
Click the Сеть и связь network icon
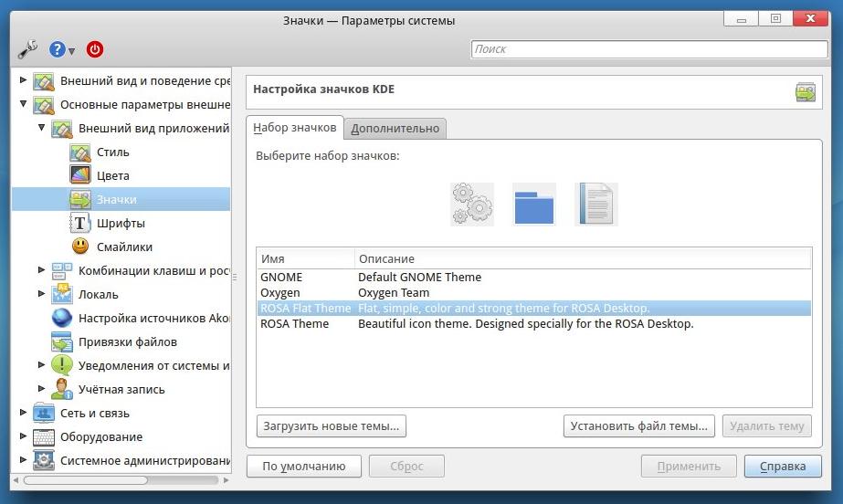coord(44,413)
